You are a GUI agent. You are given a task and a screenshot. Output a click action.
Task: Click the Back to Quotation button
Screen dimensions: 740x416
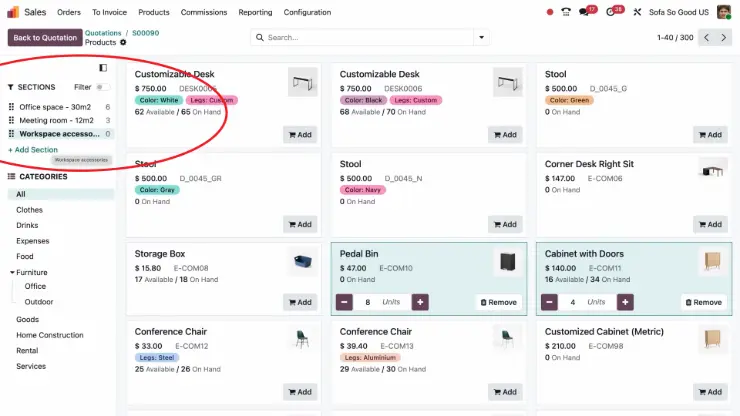(44, 37)
